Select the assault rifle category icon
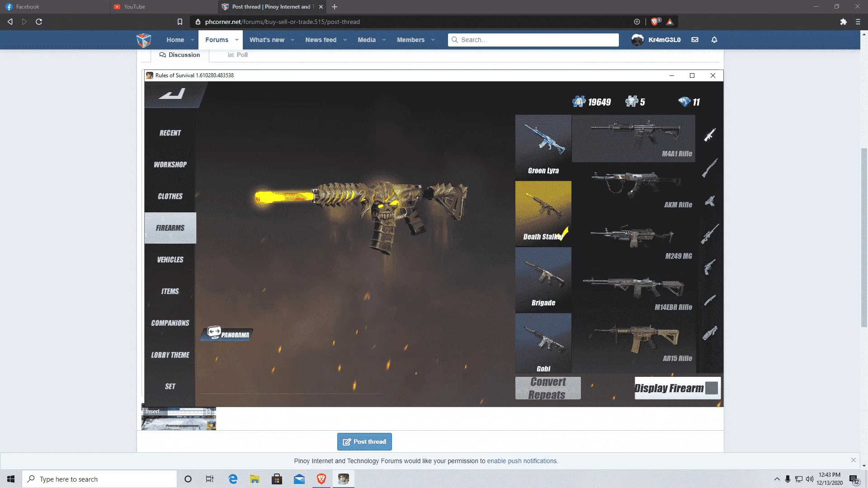Image resolution: width=868 pixels, height=488 pixels. (710, 135)
